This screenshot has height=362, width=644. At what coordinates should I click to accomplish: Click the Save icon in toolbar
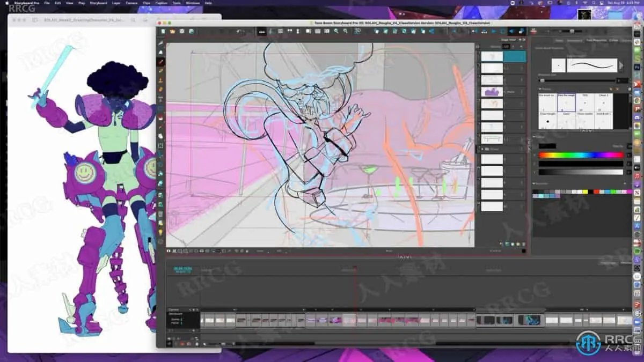pyautogui.click(x=182, y=32)
